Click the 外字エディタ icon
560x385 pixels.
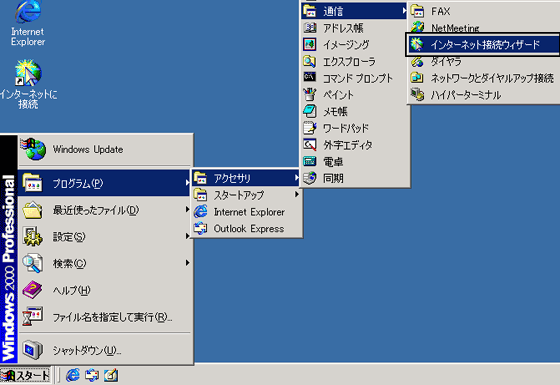310,145
